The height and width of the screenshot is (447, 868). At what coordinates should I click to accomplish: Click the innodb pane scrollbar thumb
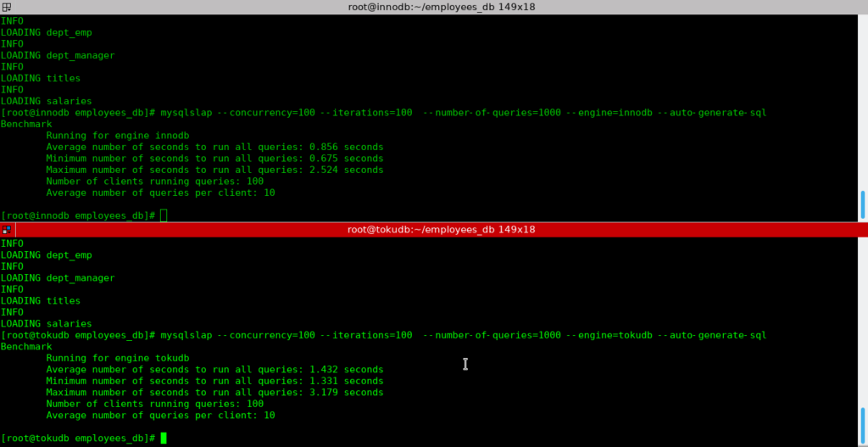tap(863, 205)
